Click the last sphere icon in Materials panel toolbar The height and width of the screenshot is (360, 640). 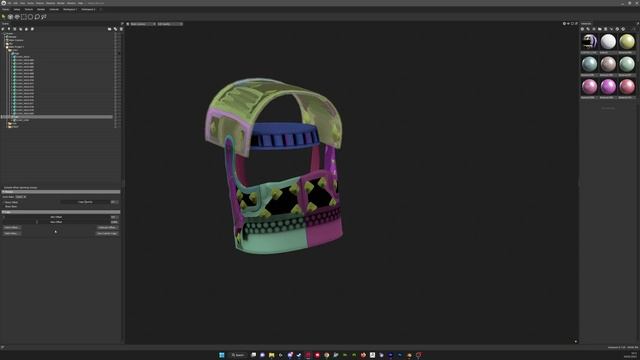pos(623,29)
